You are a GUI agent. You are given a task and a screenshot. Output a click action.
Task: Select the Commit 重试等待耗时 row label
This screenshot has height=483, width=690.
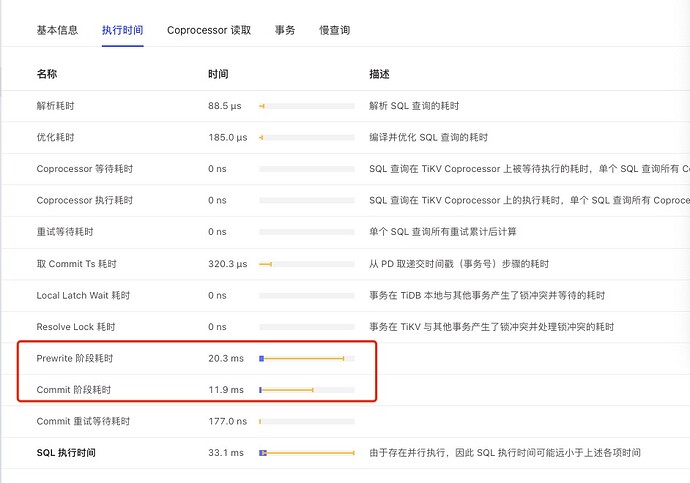tap(83, 421)
